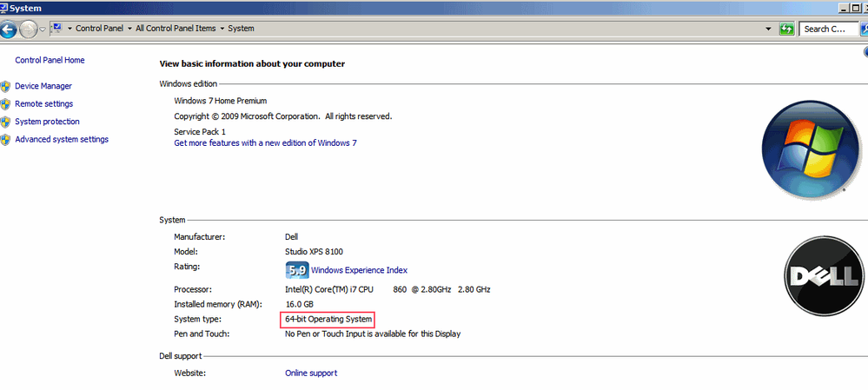This screenshot has width=868, height=390.
Task: Click the greyed Forward arrow button
Action: (x=28, y=29)
